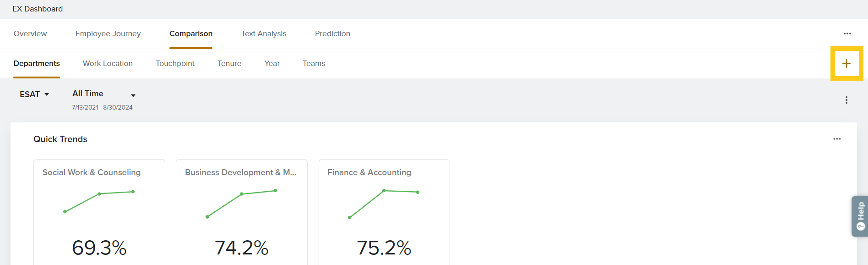This screenshot has height=265, width=868.
Task: Open the top navigation three-dot menu
Action: [x=847, y=33]
